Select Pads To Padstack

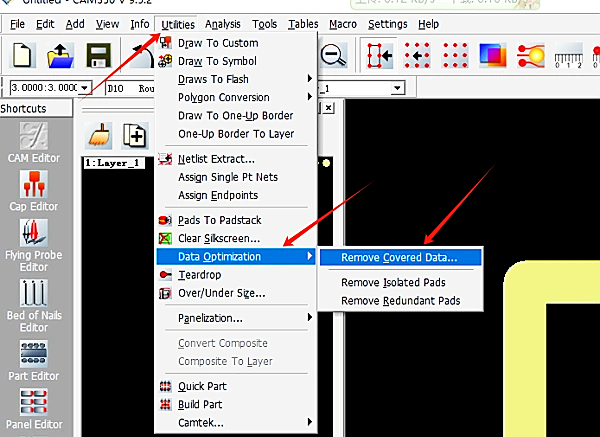point(236,220)
